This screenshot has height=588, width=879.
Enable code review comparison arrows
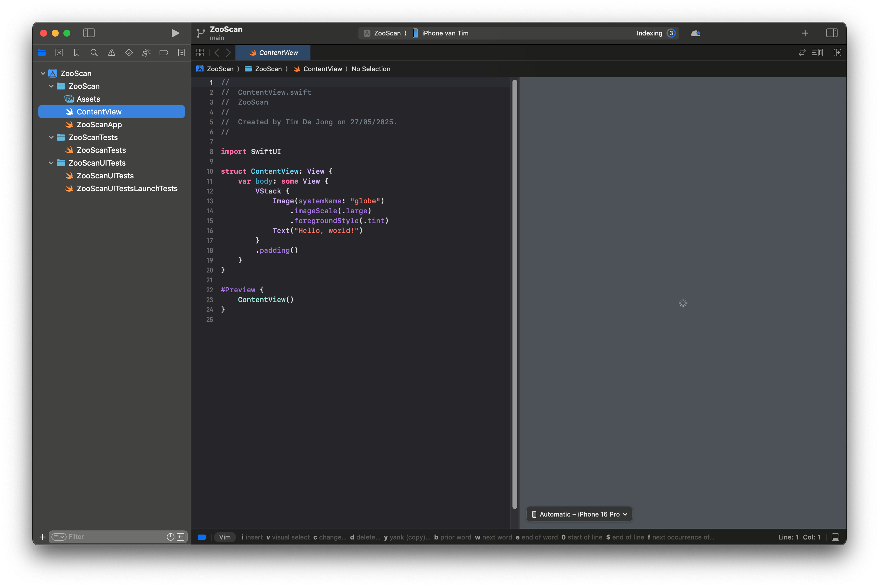pyautogui.click(x=802, y=53)
